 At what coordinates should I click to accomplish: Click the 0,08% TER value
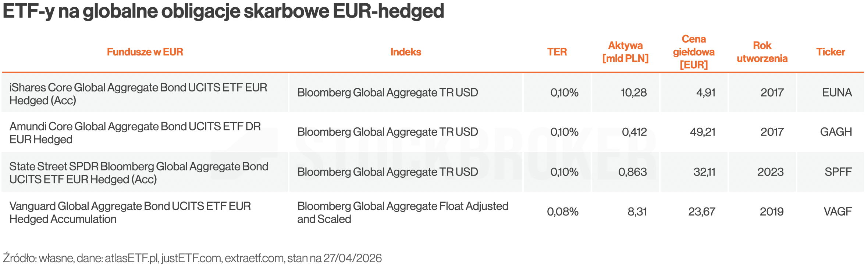[x=563, y=212]
